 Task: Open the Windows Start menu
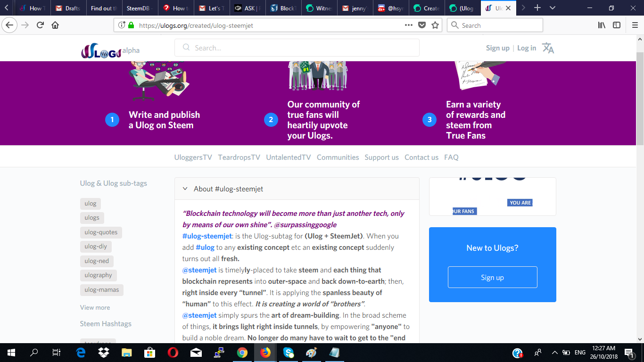pos(11,353)
